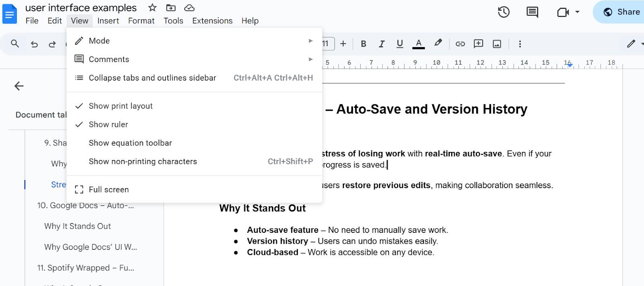Toggle bold formatting

(x=363, y=44)
